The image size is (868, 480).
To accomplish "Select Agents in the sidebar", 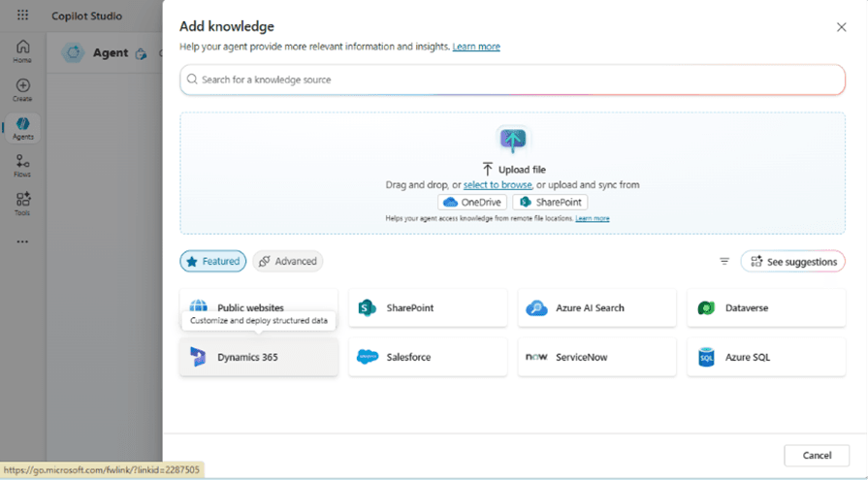I will coord(22,128).
